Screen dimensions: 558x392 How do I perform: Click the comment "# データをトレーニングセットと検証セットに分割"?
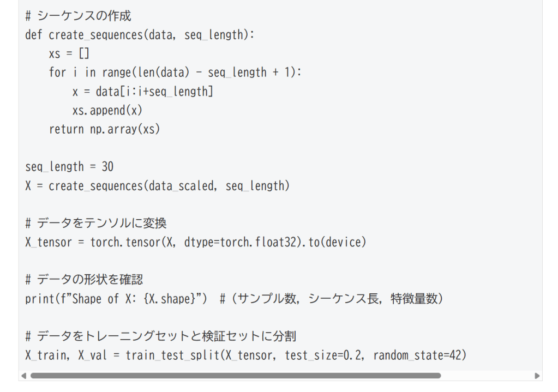click(160, 336)
